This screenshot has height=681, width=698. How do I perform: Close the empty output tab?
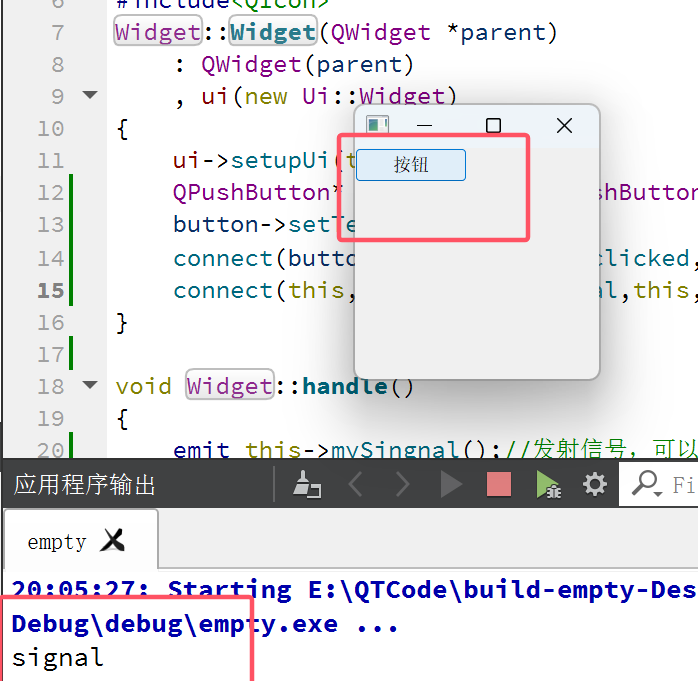coord(112,540)
